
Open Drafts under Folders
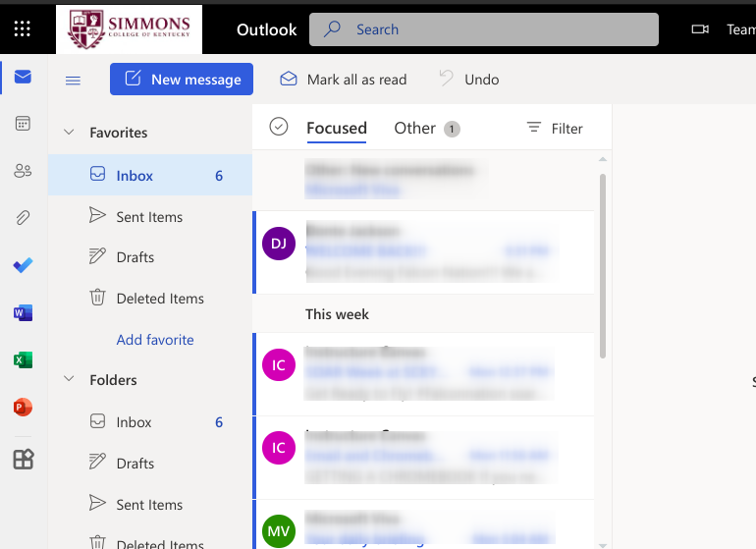pos(150,464)
